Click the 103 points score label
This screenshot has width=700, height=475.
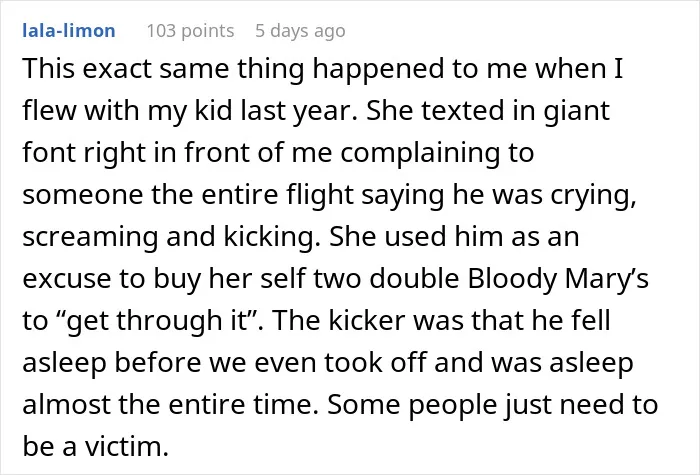(x=190, y=31)
